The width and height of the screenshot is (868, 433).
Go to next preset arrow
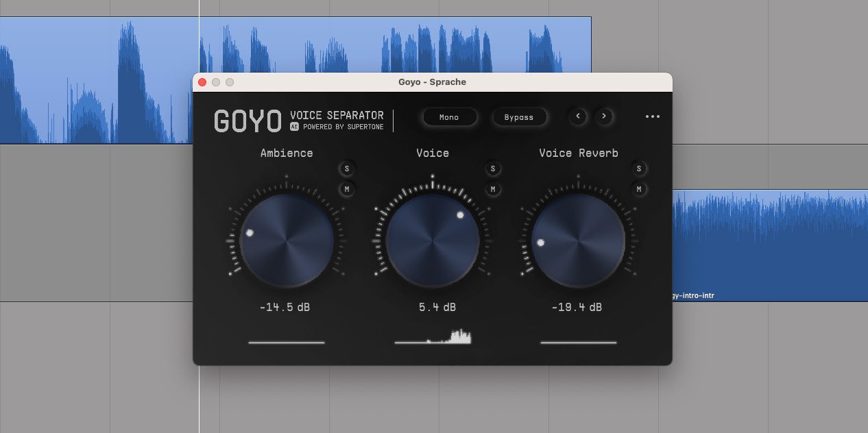(604, 116)
